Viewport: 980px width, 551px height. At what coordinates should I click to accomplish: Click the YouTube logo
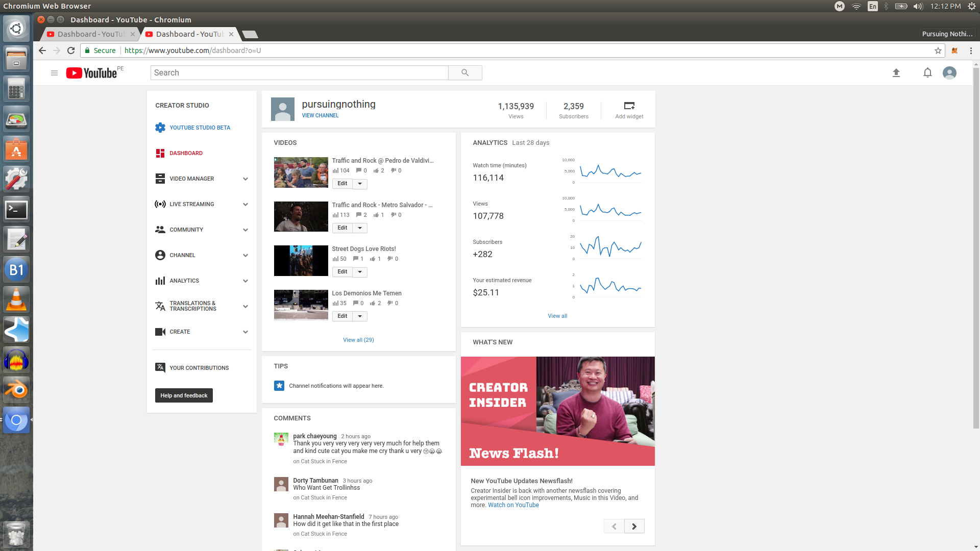tap(92, 73)
